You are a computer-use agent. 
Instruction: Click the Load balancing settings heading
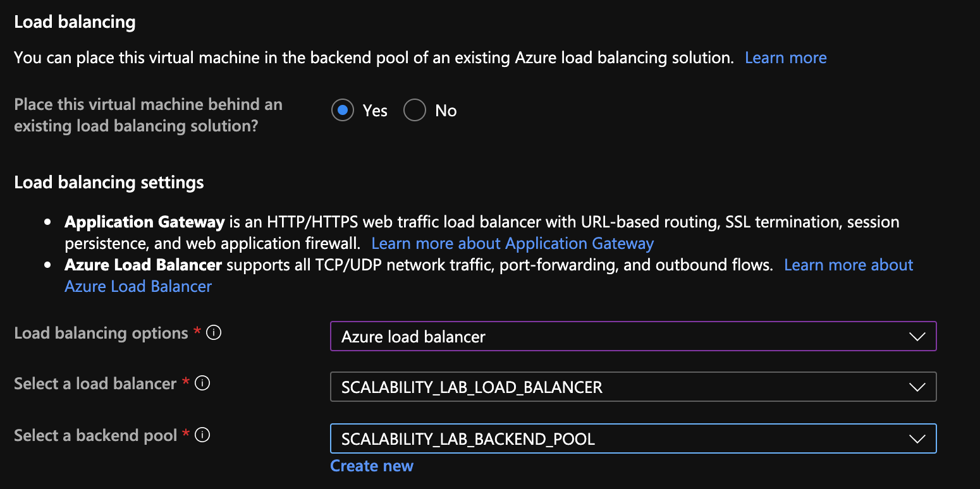coord(109,183)
